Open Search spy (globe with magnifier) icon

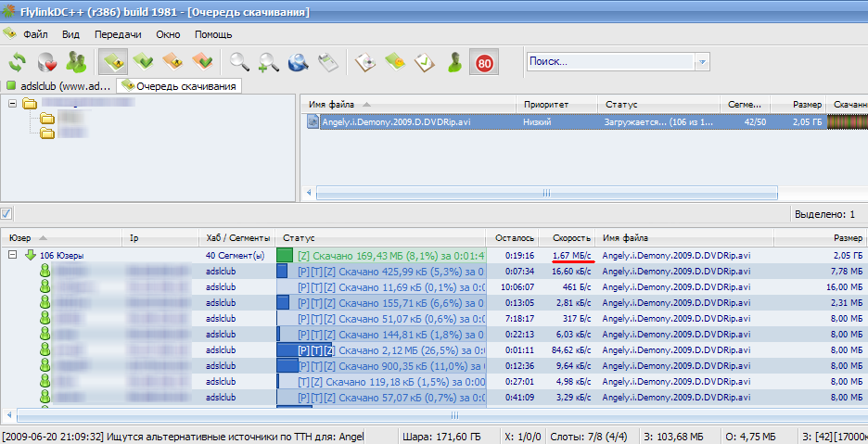298,62
